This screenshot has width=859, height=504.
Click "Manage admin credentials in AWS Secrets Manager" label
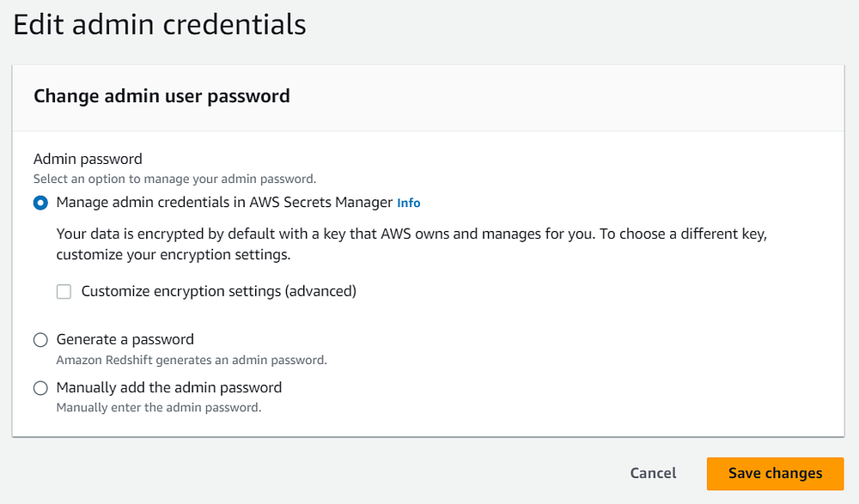click(224, 203)
